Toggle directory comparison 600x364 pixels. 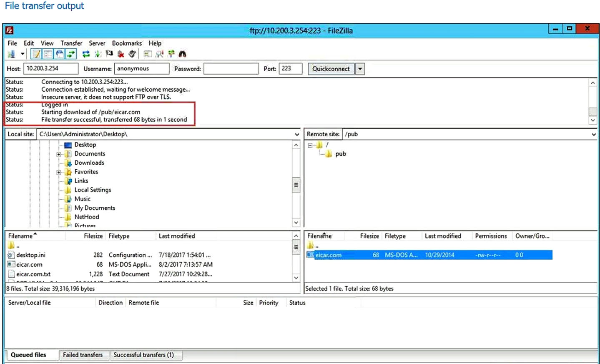pyautogui.click(x=159, y=54)
